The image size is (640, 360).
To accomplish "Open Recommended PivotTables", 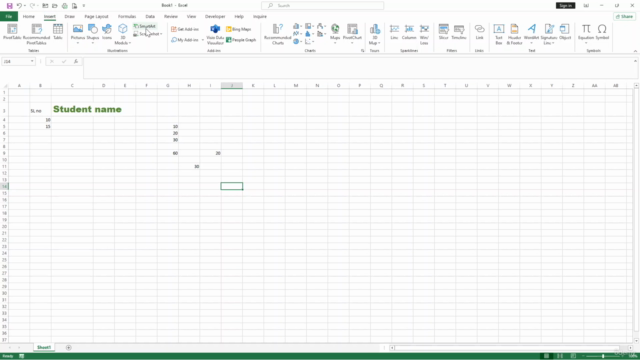I will coord(36,33).
